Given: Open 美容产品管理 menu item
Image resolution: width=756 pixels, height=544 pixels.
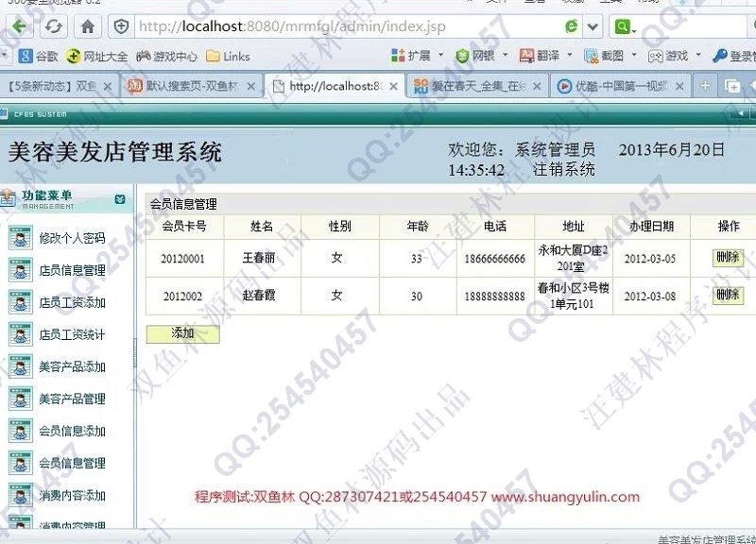Looking at the screenshot, I should coord(72,399).
